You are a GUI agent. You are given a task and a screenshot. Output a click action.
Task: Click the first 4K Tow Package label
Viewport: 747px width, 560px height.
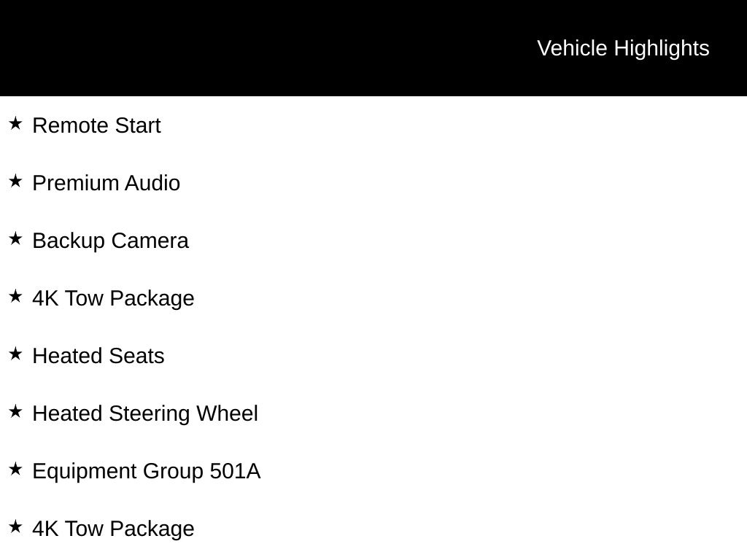click(113, 298)
